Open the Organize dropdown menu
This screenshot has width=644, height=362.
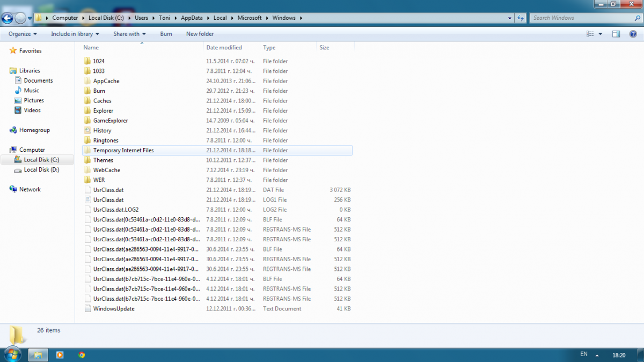pyautogui.click(x=23, y=34)
